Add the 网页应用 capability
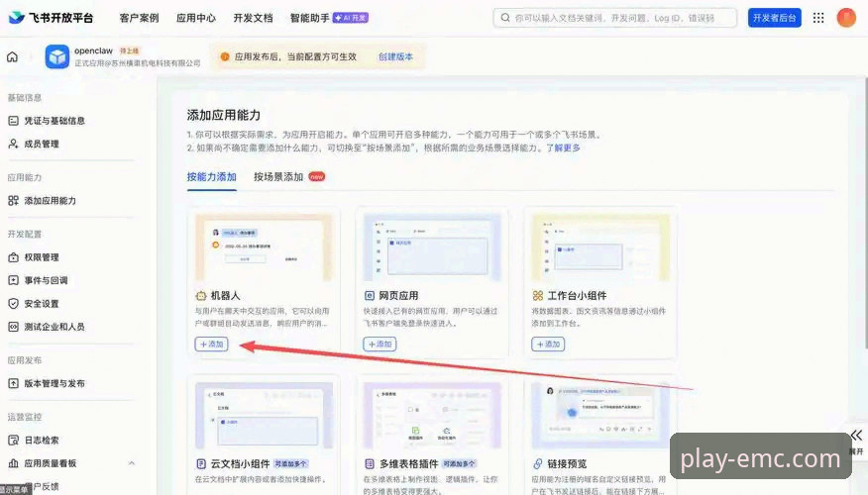 click(380, 344)
